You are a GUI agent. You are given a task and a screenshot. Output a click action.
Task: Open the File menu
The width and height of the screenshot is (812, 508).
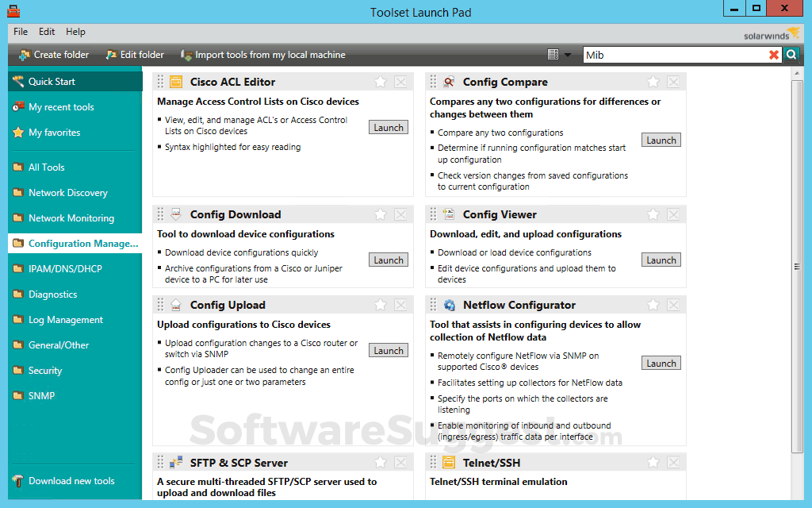20,32
